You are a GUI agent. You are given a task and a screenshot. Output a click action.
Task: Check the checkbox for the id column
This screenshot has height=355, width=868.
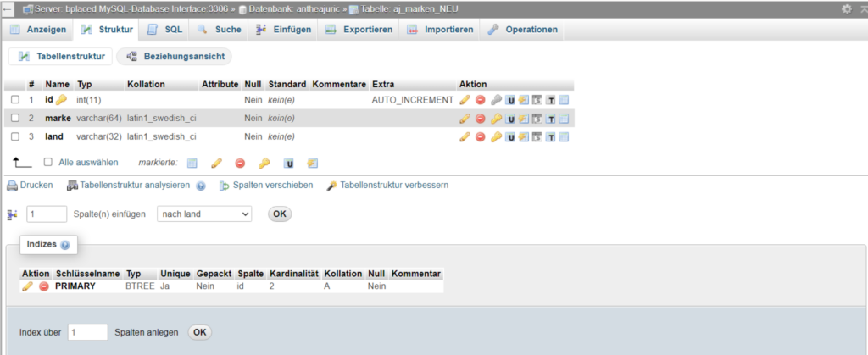point(14,99)
